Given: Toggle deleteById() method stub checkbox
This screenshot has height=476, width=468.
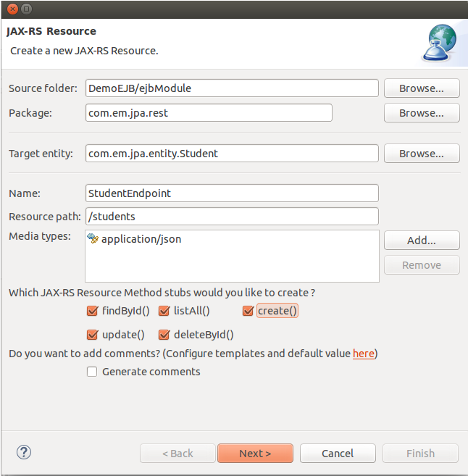Looking at the screenshot, I should click(x=164, y=335).
